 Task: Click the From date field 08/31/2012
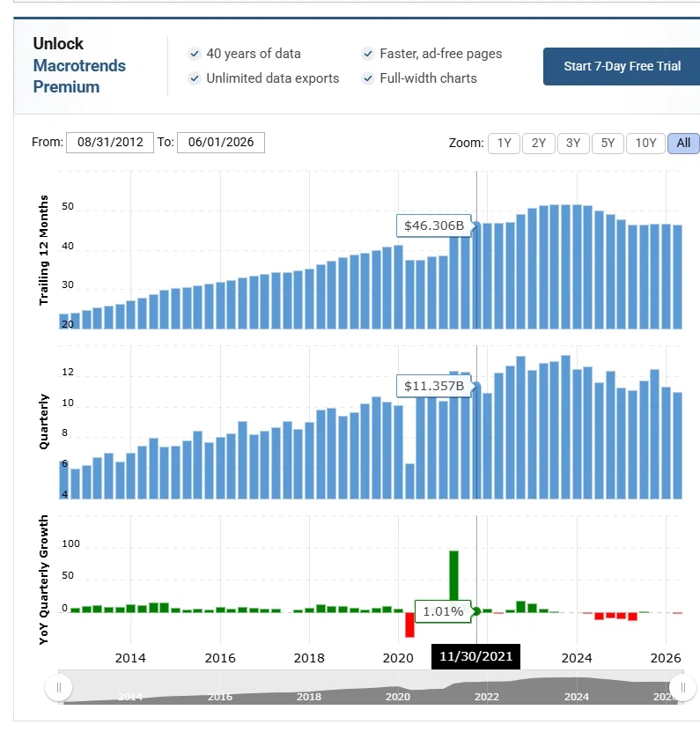tap(110, 143)
